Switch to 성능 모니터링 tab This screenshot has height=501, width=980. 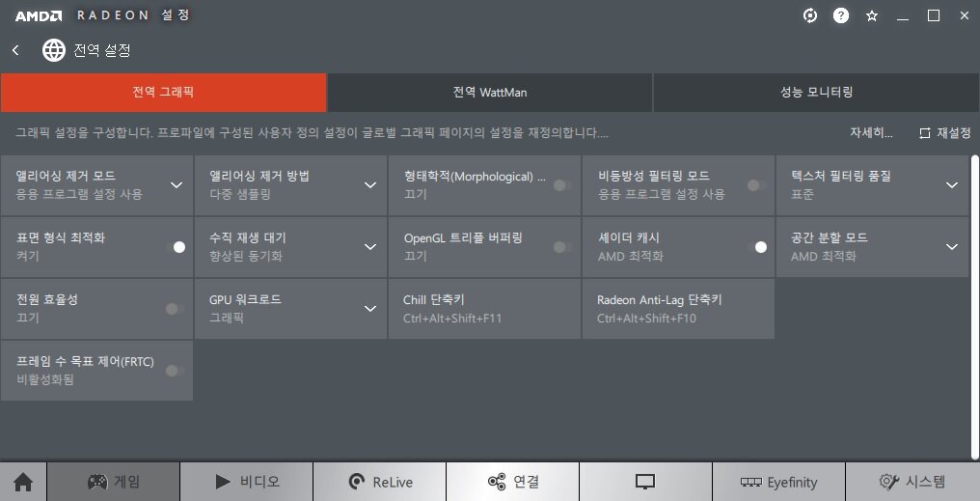[816, 93]
